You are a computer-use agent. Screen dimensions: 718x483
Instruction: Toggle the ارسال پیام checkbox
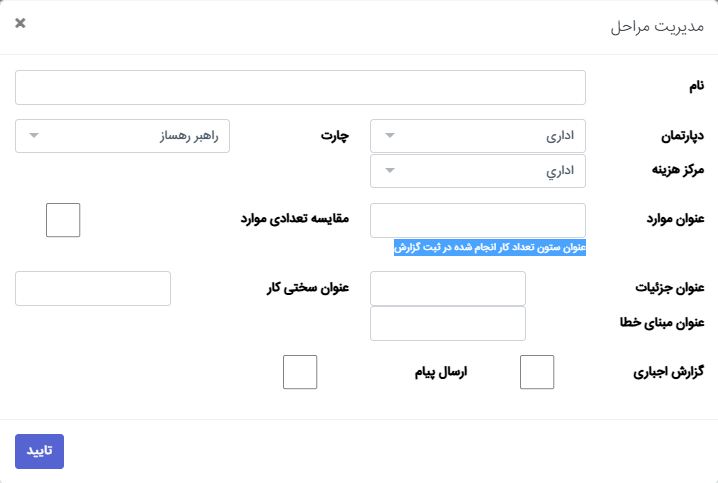click(300, 372)
